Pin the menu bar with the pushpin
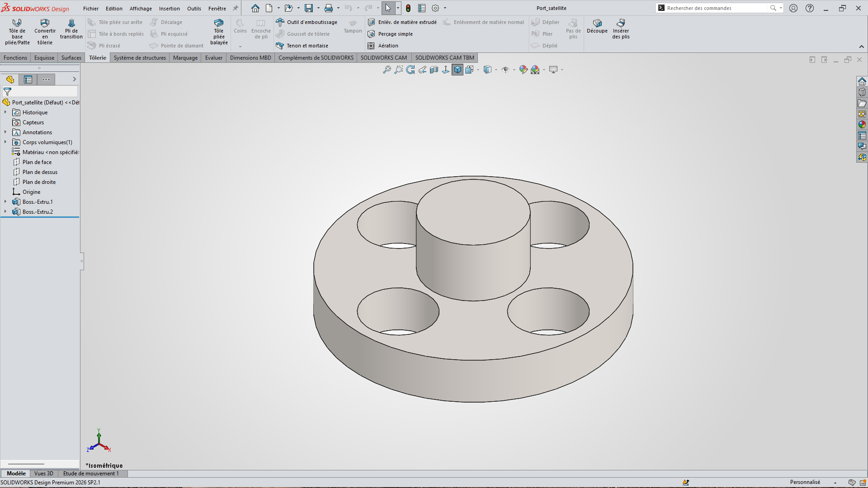Viewport: 868px width, 488px height. [x=236, y=8]
